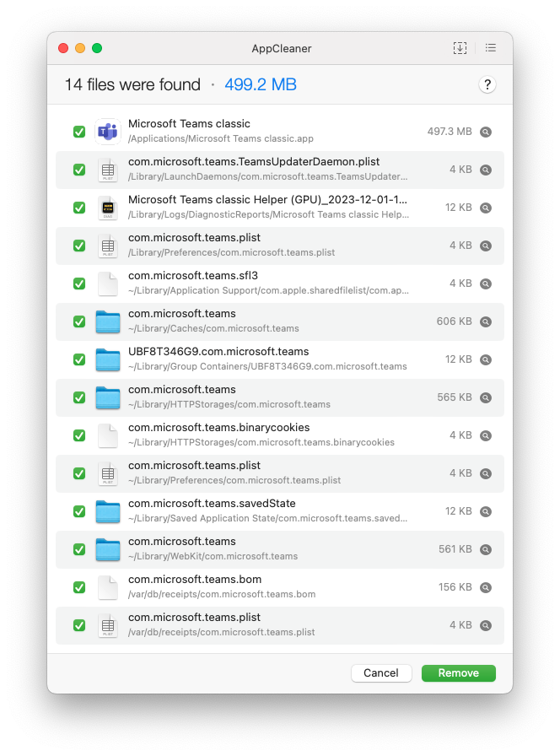Click the WebKit com.microsoft.teams folder icon

click(108, 549)
